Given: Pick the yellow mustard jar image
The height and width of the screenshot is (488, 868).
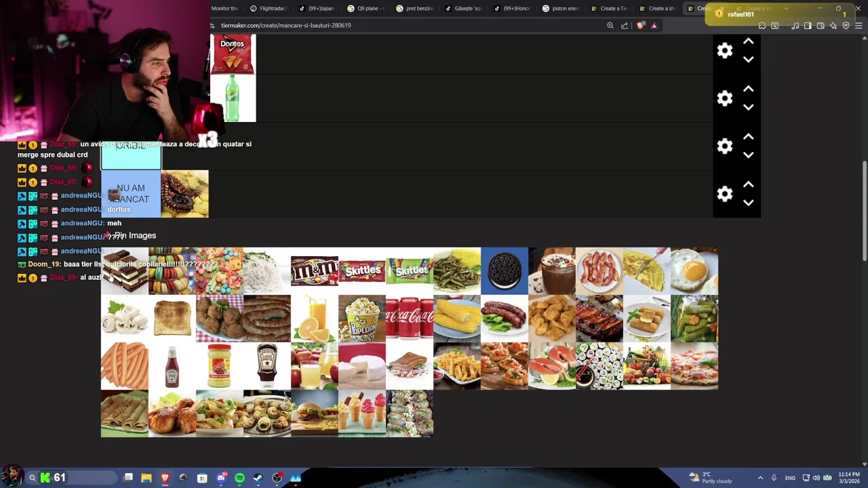Looking at the screenshot, I should (220, 366).
